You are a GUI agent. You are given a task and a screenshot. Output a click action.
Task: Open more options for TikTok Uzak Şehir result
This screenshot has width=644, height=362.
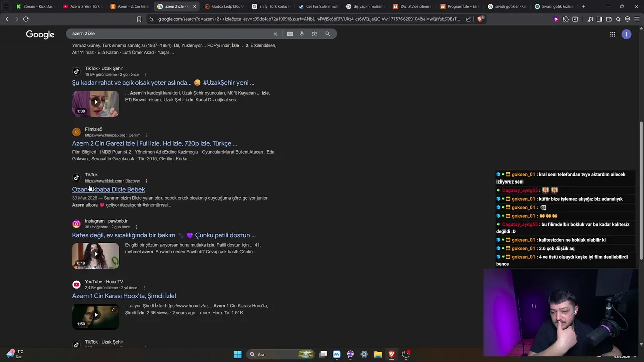pos(145,74)
